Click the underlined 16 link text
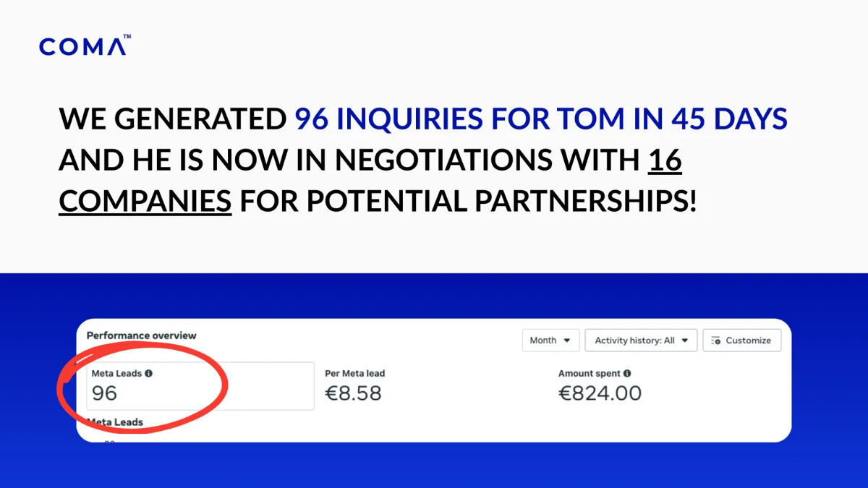Screen dimensions: 868x488 click(665, 160)
